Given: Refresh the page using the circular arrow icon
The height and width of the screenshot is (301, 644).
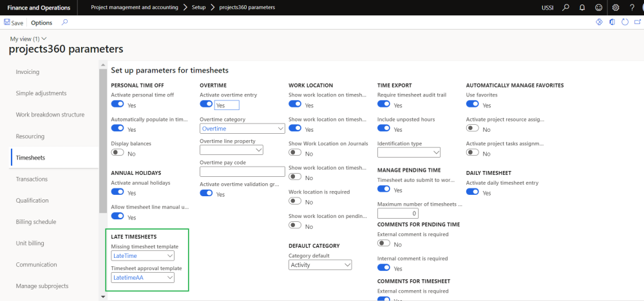Looking at the screenshot, I should pyautogui.click(x=625, y=23).
